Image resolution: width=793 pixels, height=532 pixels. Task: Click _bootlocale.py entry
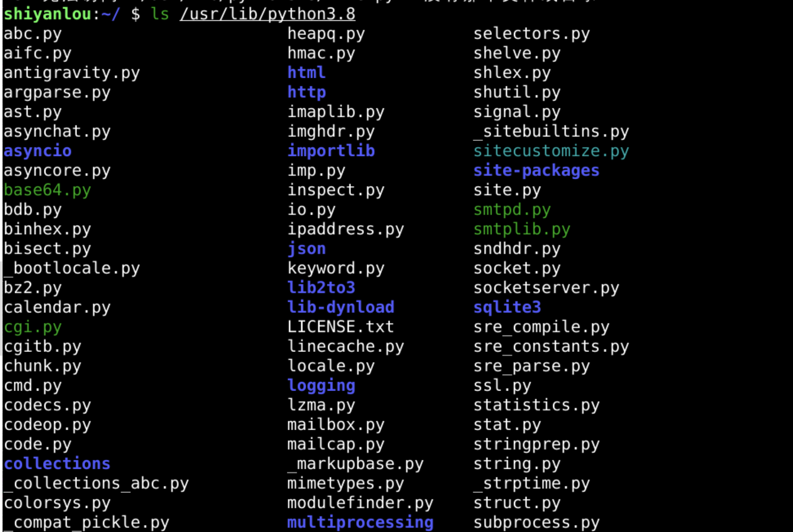pyautogui.click(x=72, y=268)
